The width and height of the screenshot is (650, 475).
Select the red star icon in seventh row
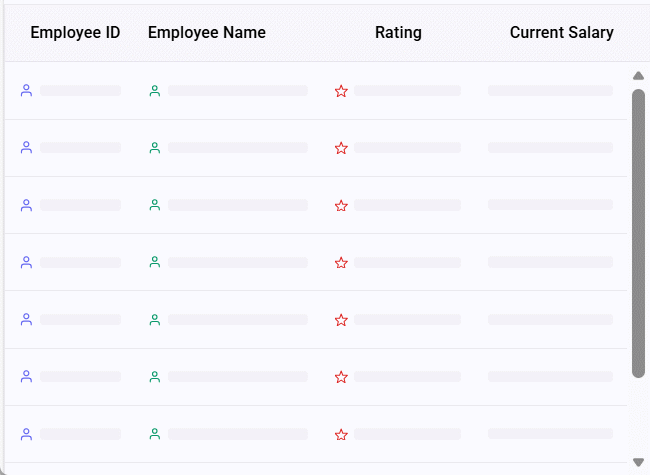[341, 435]
